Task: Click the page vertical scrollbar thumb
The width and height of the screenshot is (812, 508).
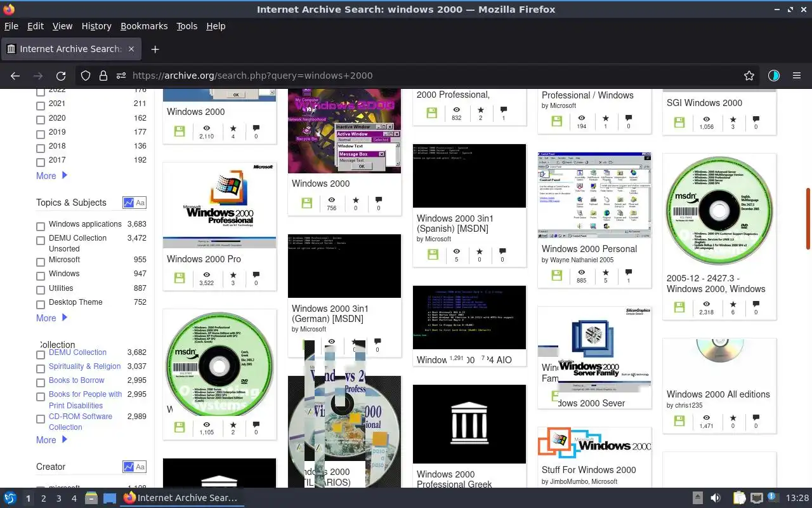Action: click(808, 219)
